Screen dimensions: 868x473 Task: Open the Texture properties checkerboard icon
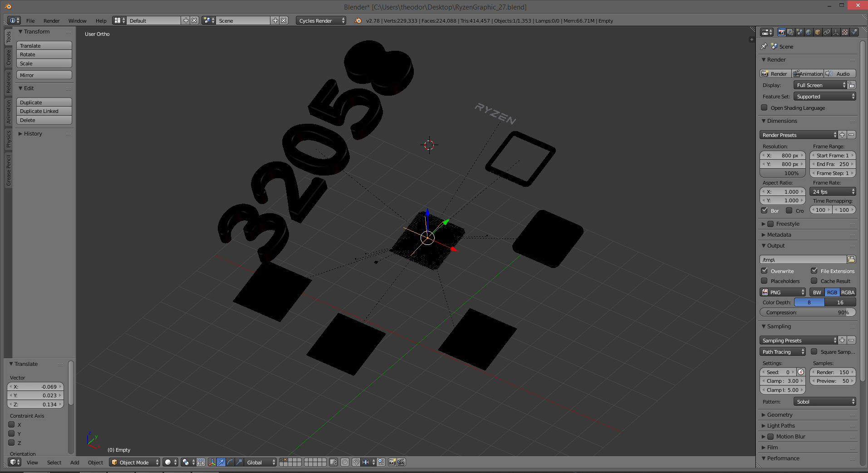845,32
